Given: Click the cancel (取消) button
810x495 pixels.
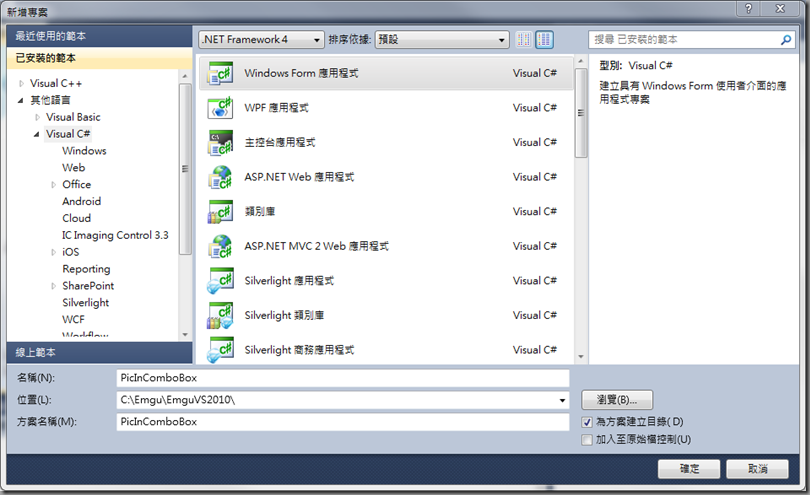Looking at the screenshot, I should point(757,469).
